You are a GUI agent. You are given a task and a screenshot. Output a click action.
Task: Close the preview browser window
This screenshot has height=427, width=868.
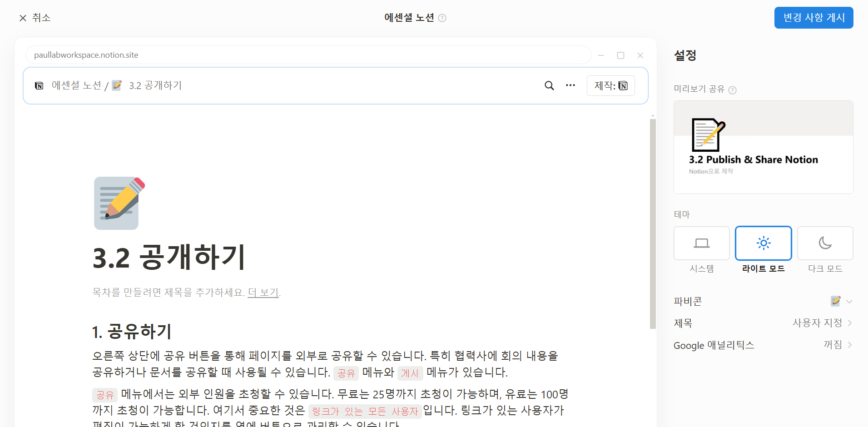pos(640,55)
